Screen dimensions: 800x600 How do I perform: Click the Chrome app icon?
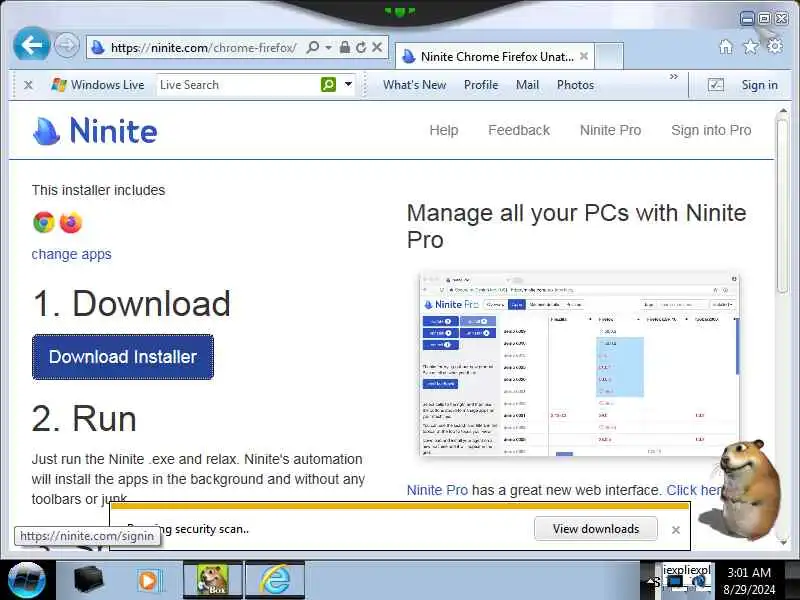pyautogui.click(x=44, y=222)
